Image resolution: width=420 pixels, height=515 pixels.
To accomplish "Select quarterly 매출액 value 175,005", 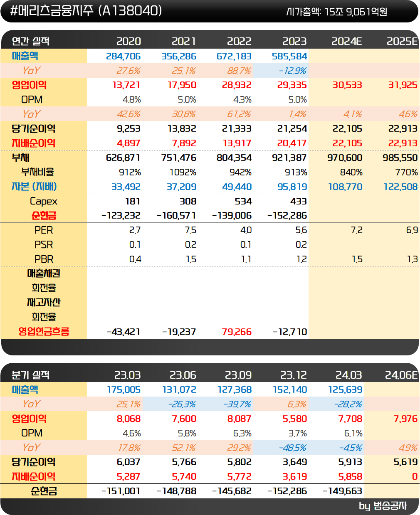I will pyautogui.click(x=124, y=389).
